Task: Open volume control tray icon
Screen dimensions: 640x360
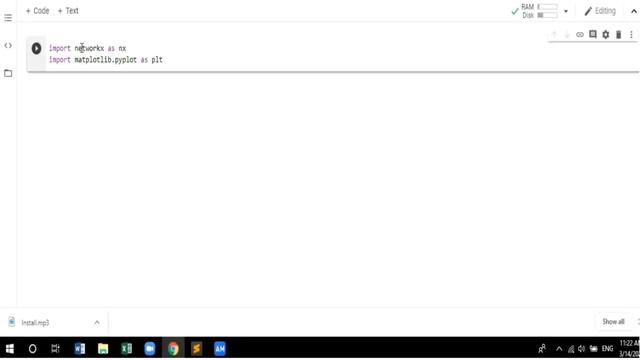Action: click(582, 349)
